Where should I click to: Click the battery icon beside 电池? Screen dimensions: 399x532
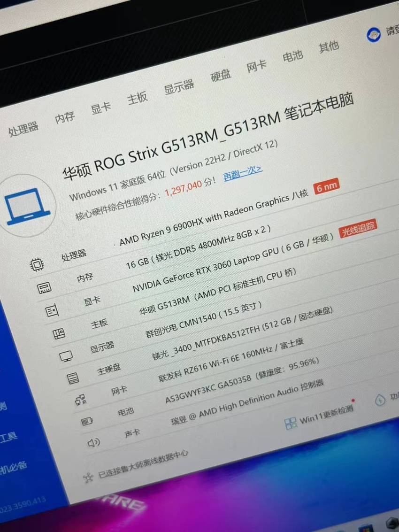tap(87, 421)
